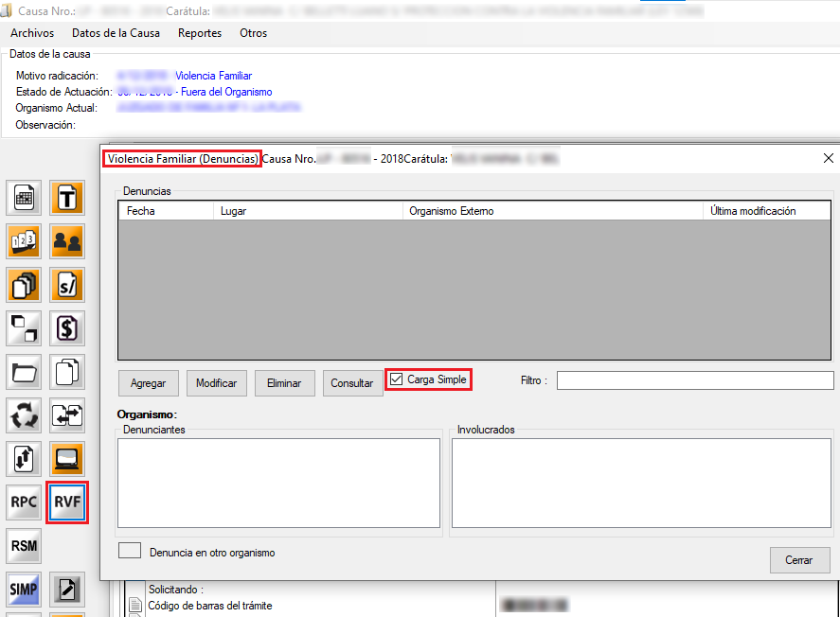Click the Cerrar button
This screenshot has height=617, width=840.
coord(799,560)
